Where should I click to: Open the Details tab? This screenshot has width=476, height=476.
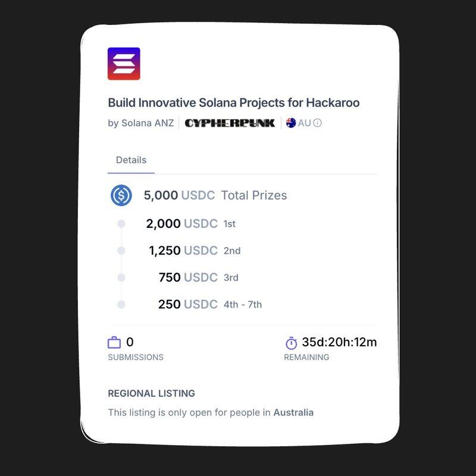131,160
